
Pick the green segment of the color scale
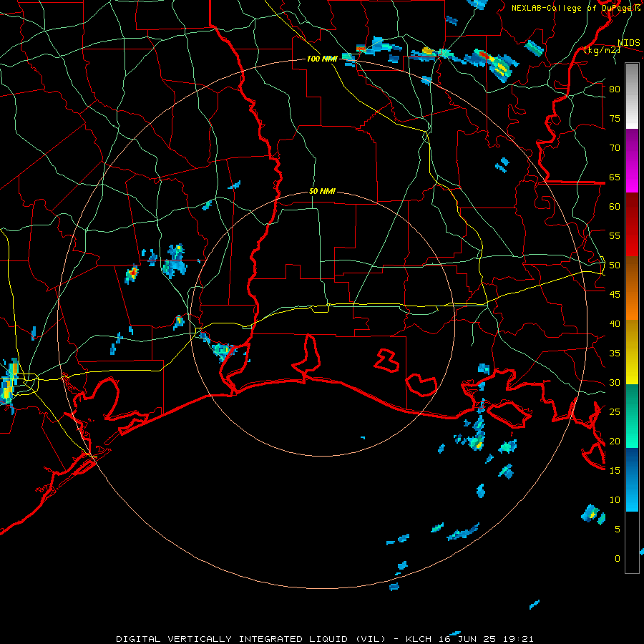(632, 416)
